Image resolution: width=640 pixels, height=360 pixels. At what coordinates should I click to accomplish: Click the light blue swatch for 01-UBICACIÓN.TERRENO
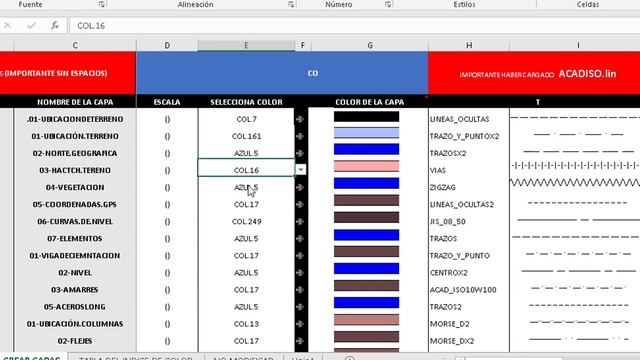366,133
